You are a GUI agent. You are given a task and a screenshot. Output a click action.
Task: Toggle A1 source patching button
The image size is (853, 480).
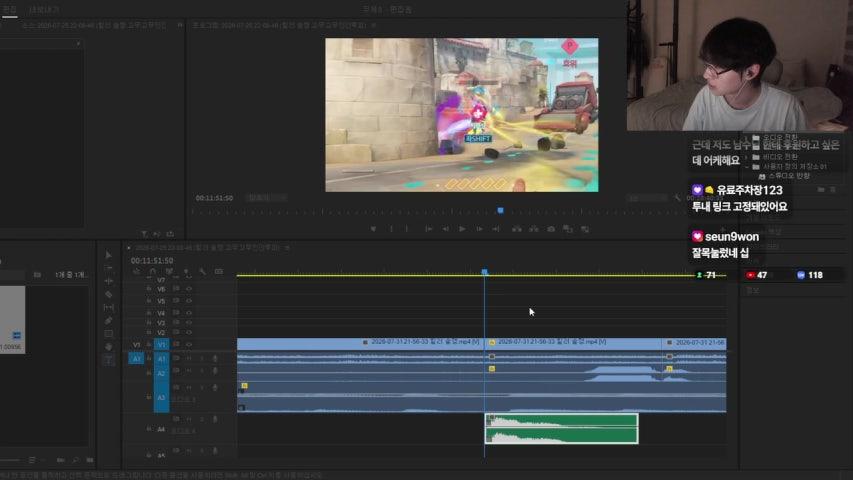tap(137, 359)
